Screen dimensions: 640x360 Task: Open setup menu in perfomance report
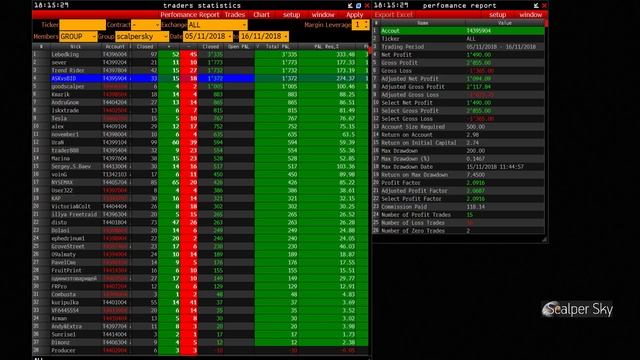coord(498,15)
